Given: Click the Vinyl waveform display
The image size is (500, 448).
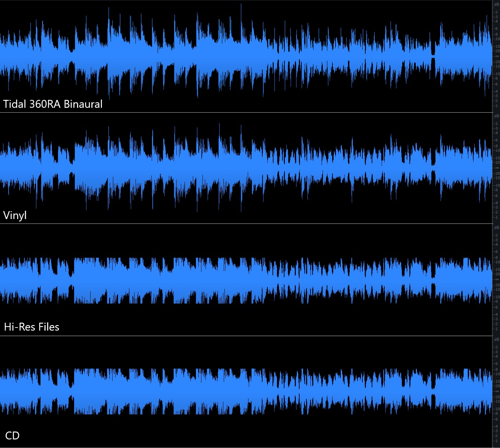Looking at the screenshot, I should (x=240, y=168).
